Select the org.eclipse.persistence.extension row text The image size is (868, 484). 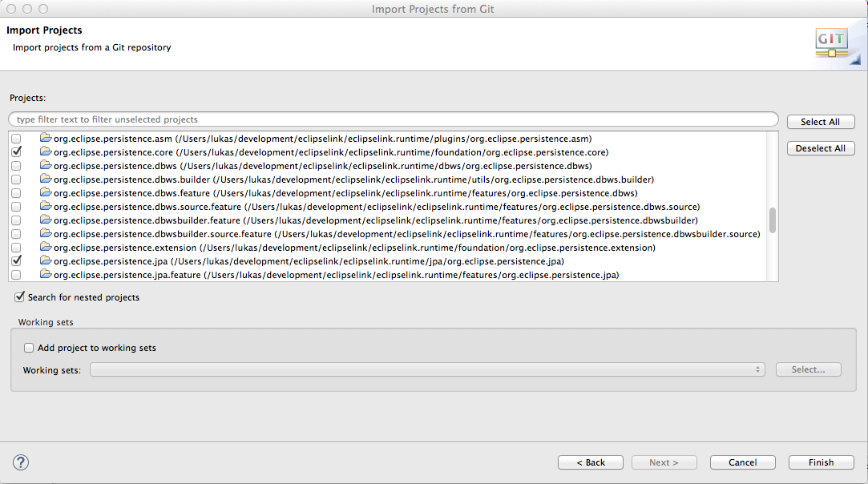[x=354, y=248]
